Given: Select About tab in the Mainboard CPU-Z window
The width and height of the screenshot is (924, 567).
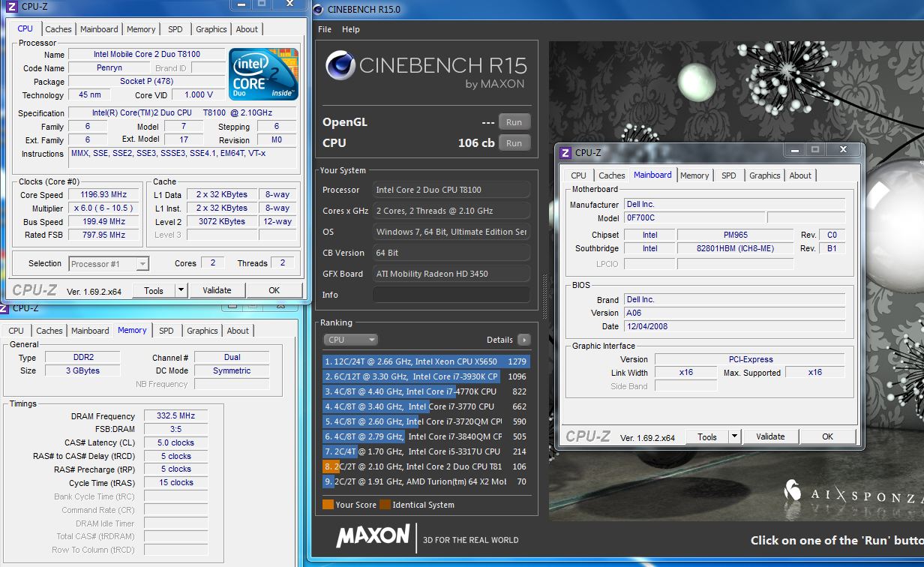Looking at the screenshot, I should [x=800, y=175].
